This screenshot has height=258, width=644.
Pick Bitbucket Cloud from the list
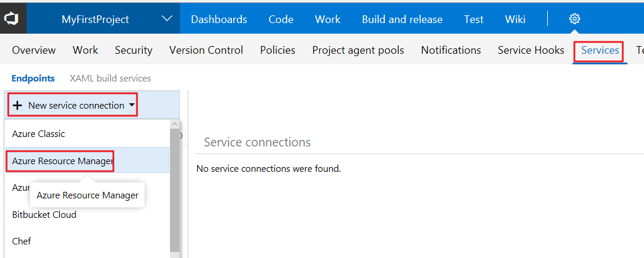click(44, 214)
